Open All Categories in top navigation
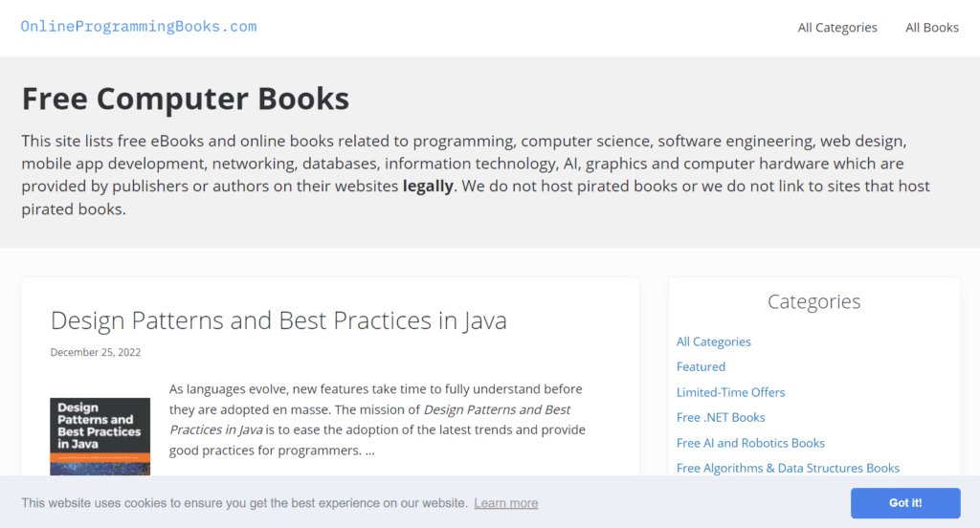The height and width of the screenshot is (528, 980). click(x=836, y=28)
